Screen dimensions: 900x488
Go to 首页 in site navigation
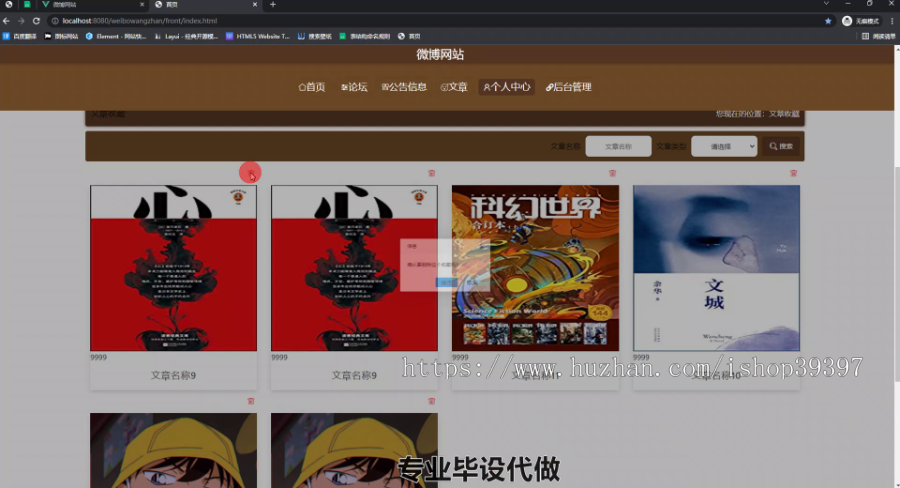tap(312, 87)
